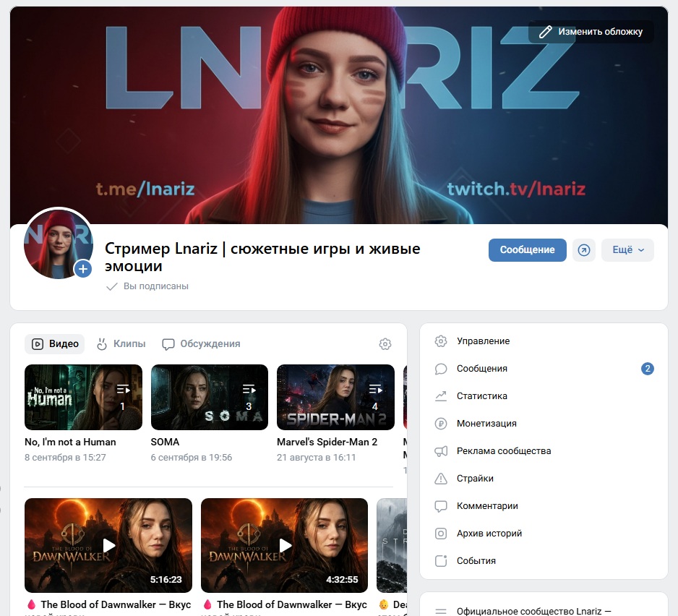Click playlist icon on Spider-Man 2 thumbnail

[375, 389]
